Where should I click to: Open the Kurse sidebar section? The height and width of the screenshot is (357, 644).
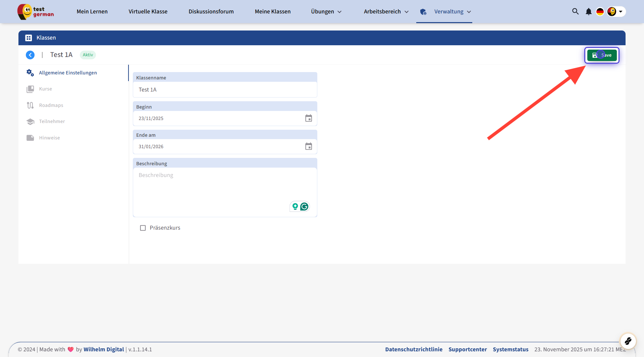[46, 89]
